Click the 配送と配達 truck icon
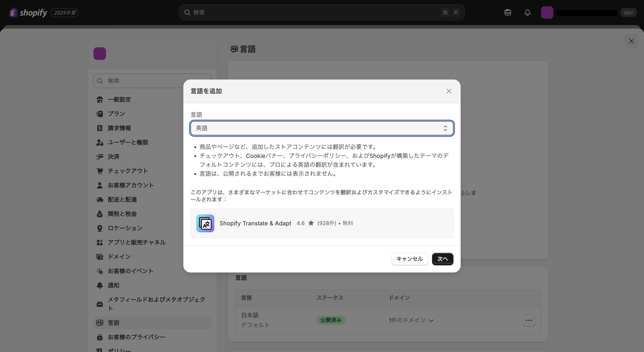This screenshot has height=352, width=644. [100, 199]
